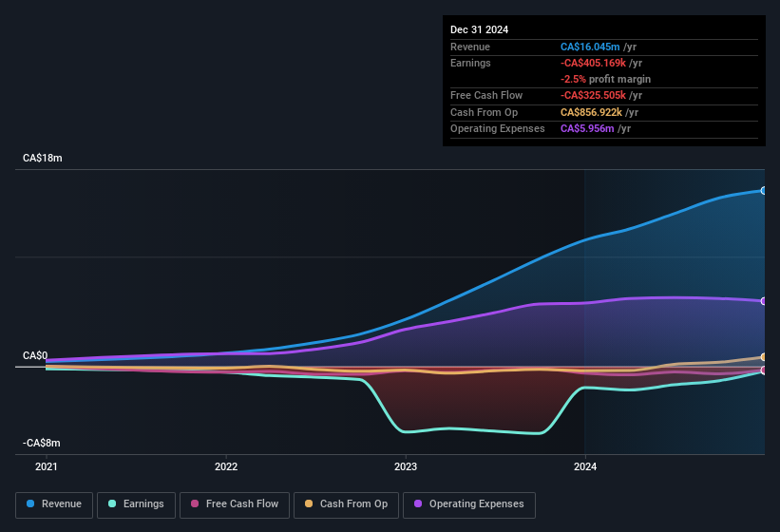Toggle the Free Cash Flow legend button

pos(235,505)
